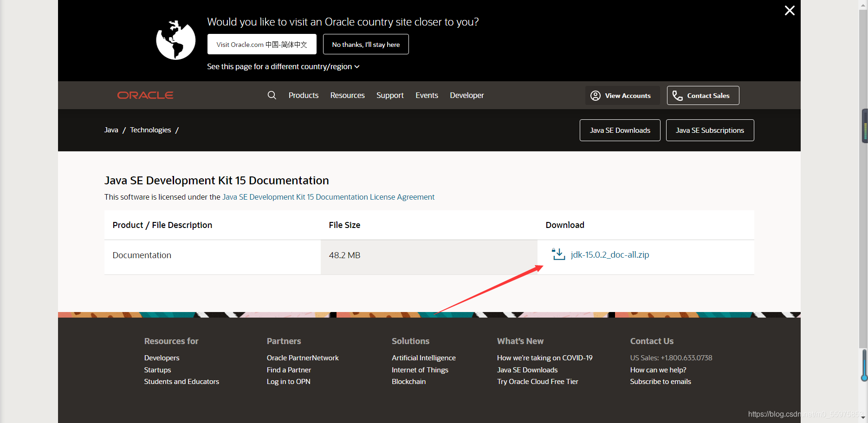868x423 pixels.
Task: Click the Product / File Description header
Action: tap(162, 225)
